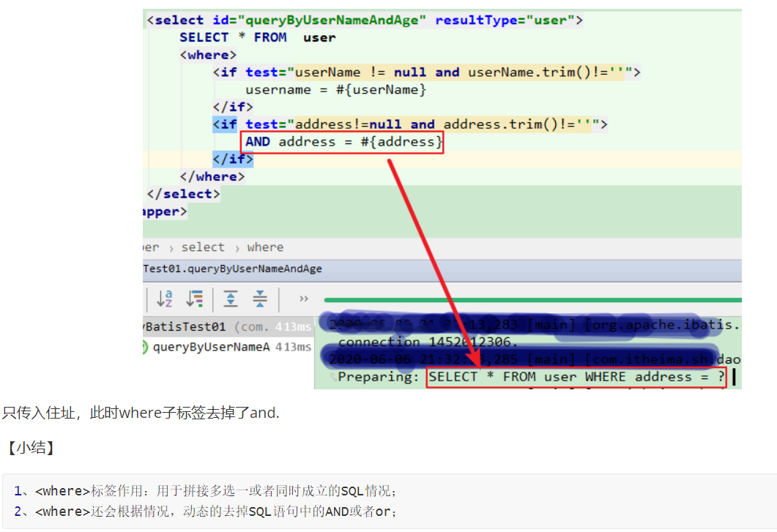Image resolution: width=777 pixels, height=532 pixels.
Task: Click the select id queryByUserNameAndAge line
Action: (x=365, y=20)
